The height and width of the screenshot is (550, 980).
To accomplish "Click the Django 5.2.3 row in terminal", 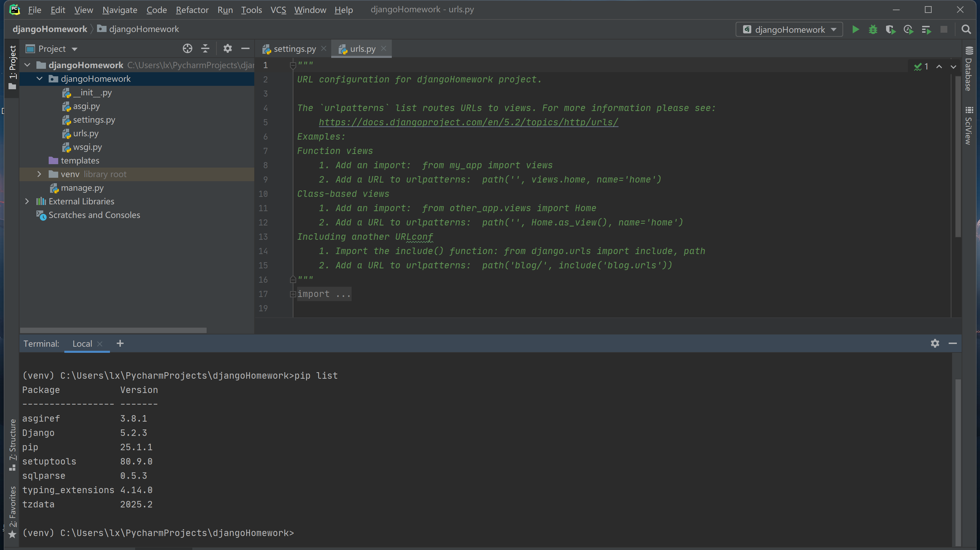I will click(x=84, y=433).
